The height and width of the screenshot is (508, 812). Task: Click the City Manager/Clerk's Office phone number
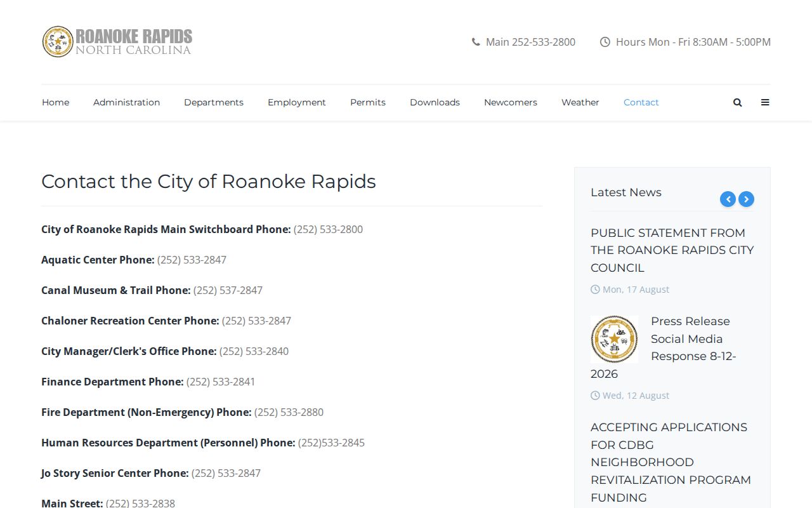click(254, 351)
